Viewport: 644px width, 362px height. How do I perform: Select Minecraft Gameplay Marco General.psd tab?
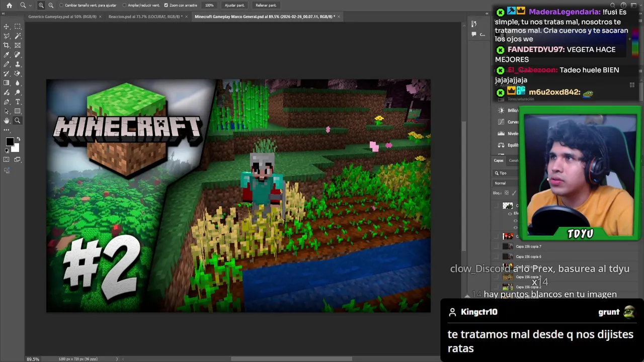265,17
